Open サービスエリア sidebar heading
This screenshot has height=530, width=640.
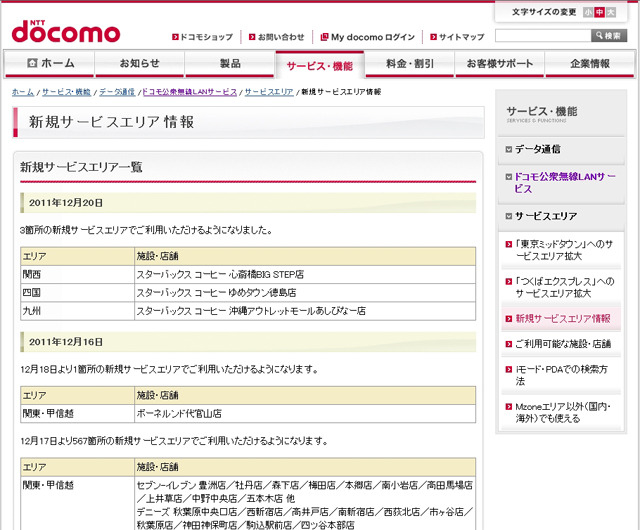(546, 216)
